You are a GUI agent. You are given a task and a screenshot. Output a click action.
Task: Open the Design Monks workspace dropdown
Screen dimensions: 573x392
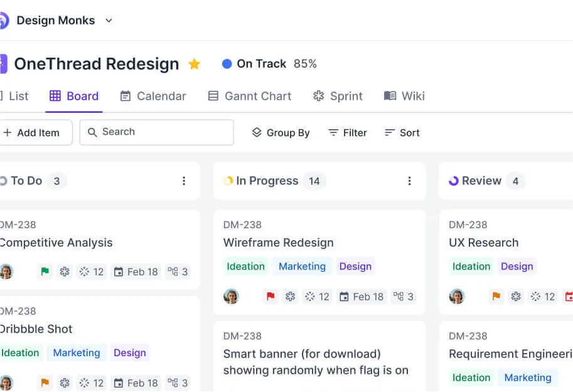109,21
